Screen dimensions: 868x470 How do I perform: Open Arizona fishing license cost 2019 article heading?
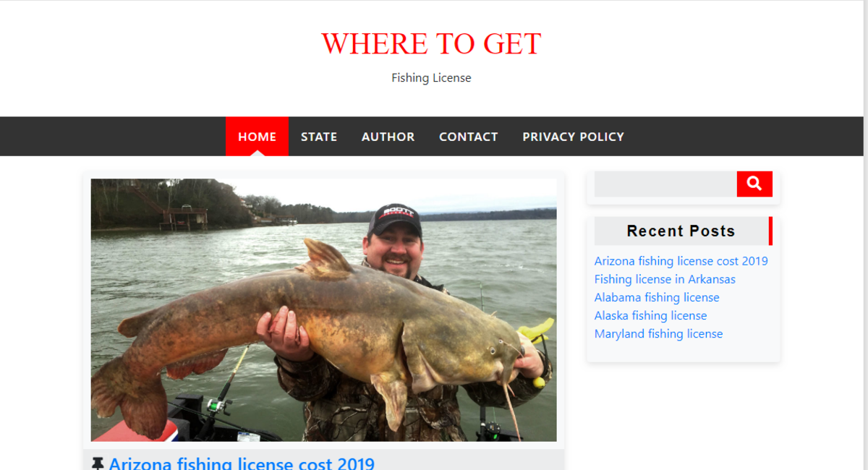point(242,463)
